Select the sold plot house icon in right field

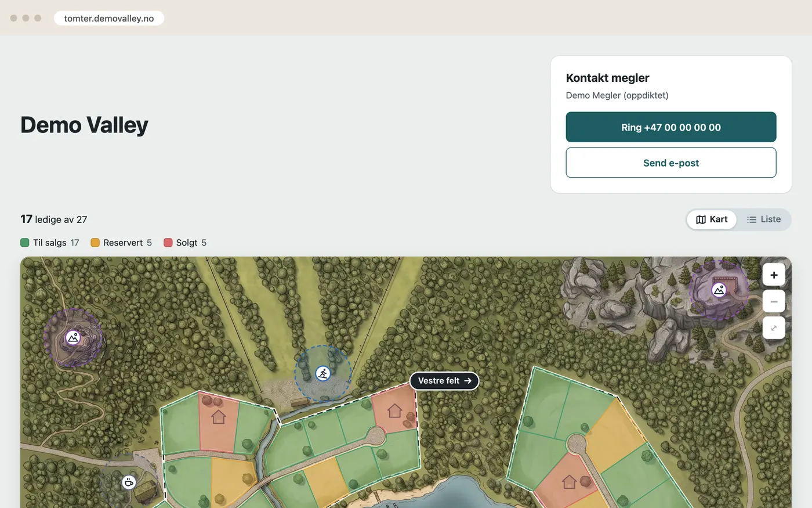pyautogui.click(x=569, y=481)
